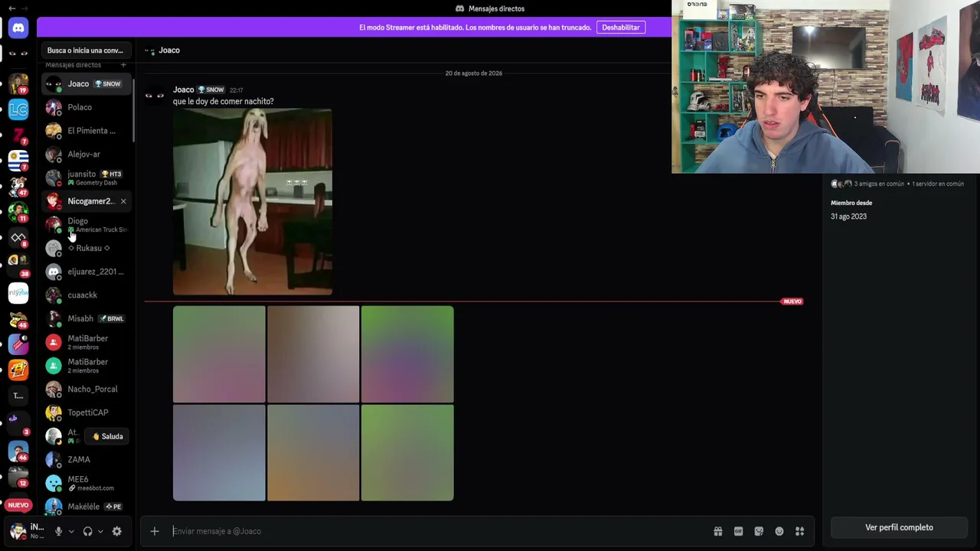This screenshot has width=980, height=551.
Task: Open the dog photo attachment
Action: (x=253, y=202)
